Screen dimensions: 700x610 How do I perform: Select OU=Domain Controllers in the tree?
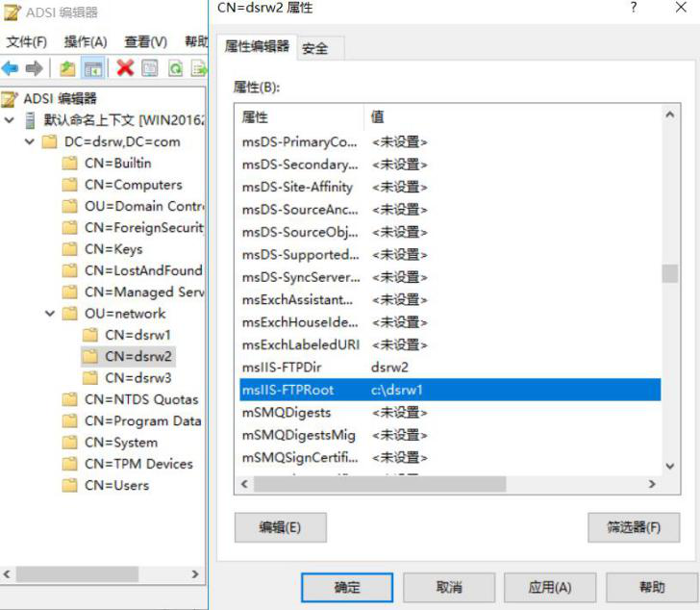(x=144, y=206)
